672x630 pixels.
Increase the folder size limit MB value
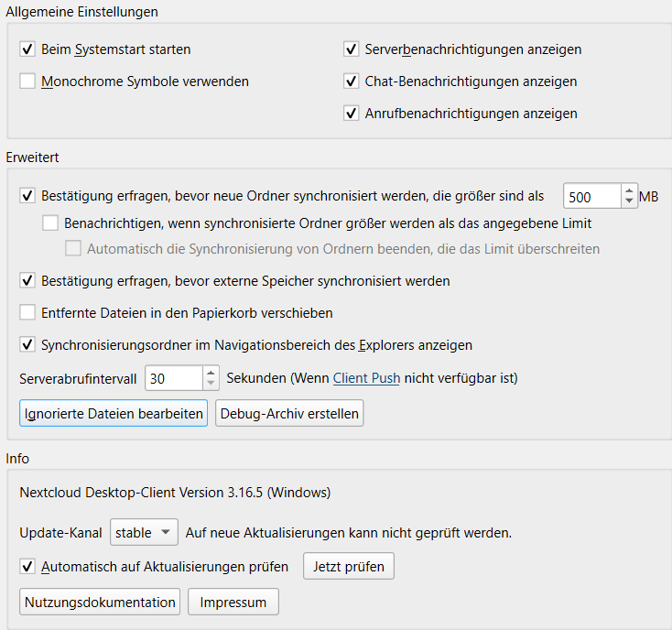(629, 190)
